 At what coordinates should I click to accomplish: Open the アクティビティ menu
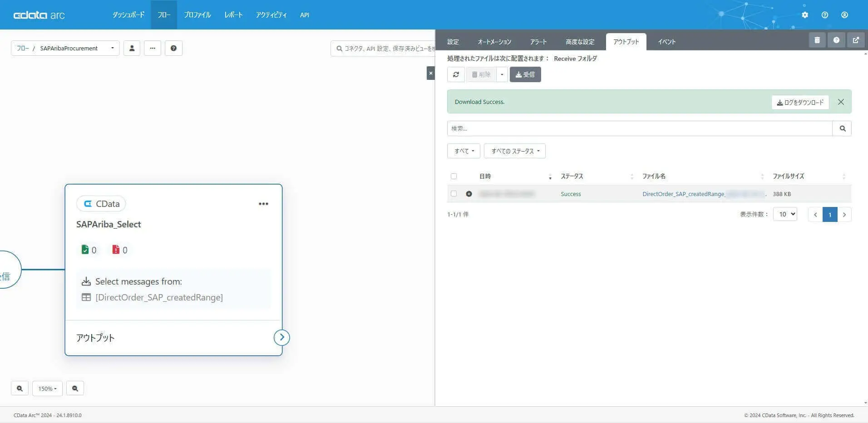click(x=271, y=15)
